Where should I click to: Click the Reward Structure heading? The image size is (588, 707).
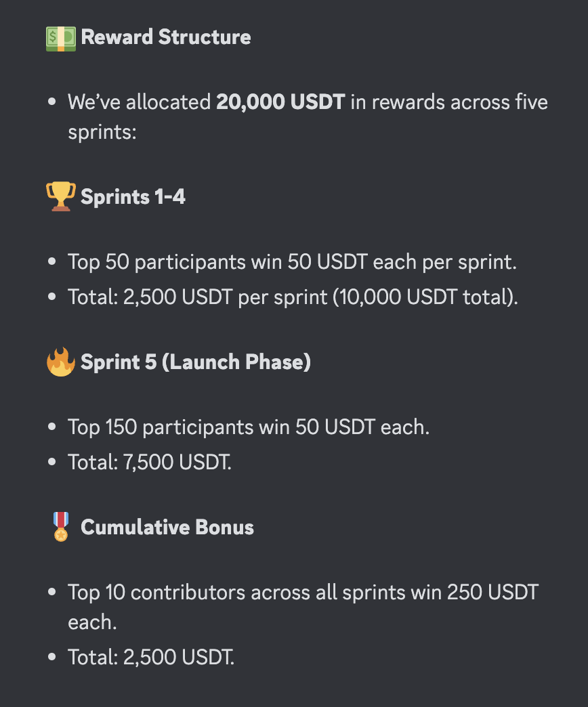click(x=166, y=37)
